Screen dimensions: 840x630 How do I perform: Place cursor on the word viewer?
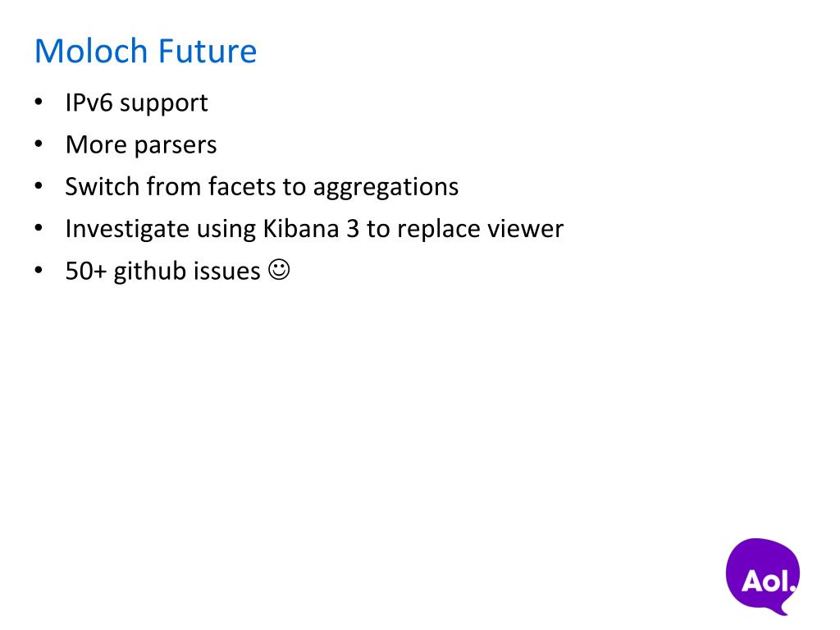click(525, 229)
